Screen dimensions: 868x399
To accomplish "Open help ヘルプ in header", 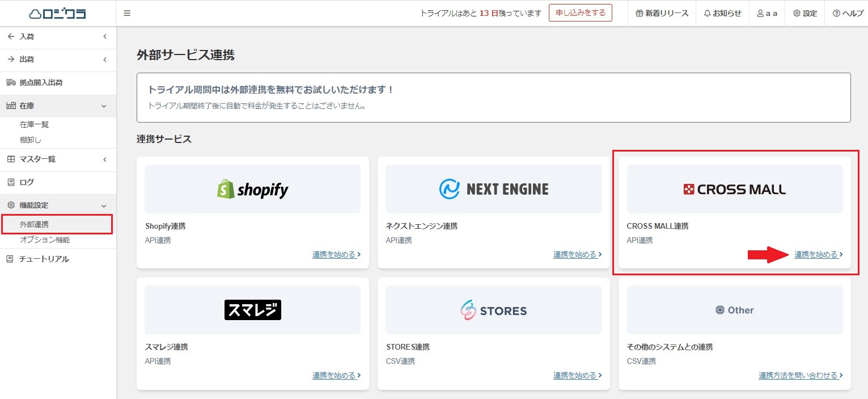I will pos(848,13).
